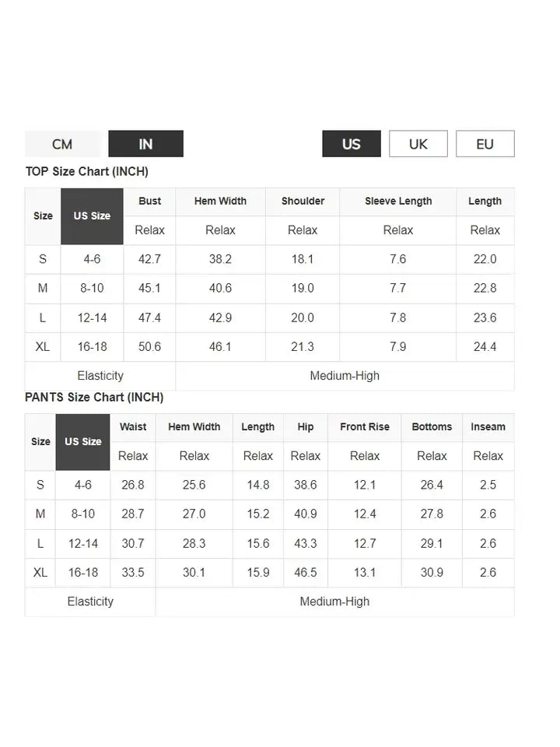
Task: Click the Bottoms column header
Action: [x=432, y=427]
